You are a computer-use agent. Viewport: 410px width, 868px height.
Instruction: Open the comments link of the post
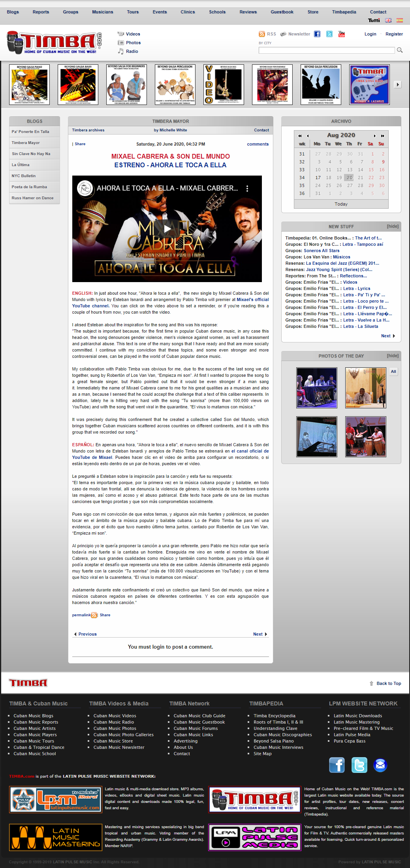(258, 144)
